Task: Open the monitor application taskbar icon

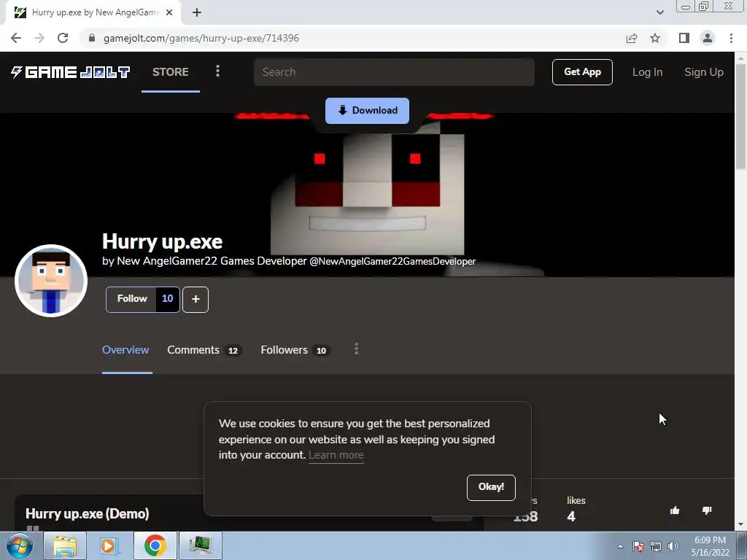Action: pos(200,545)
